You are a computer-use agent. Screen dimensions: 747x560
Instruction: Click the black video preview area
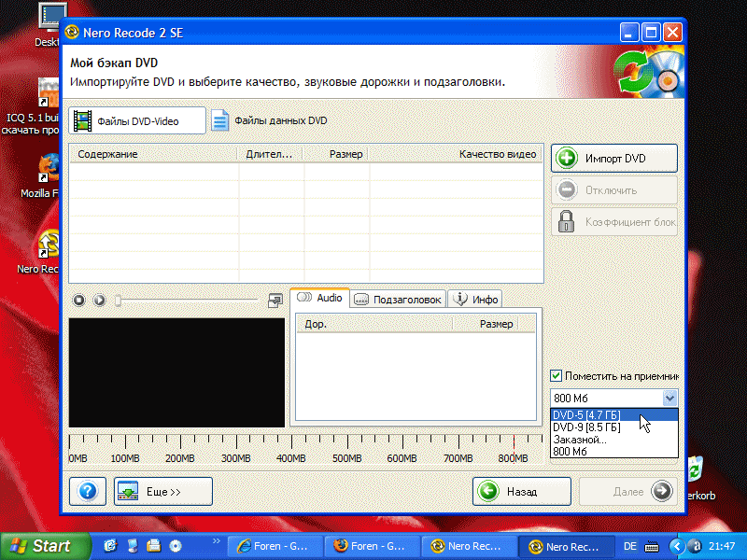point(176,372)
